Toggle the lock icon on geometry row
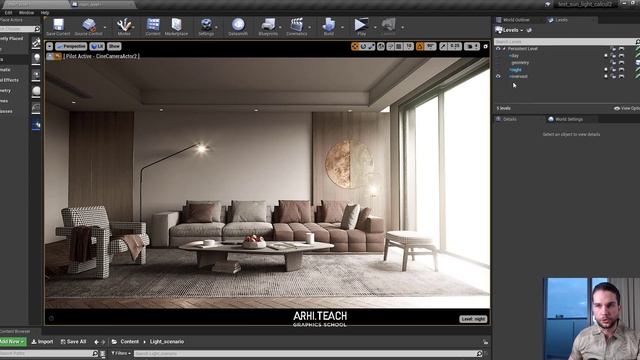Viewport: 640px width, 360px height. coord(613,63)
